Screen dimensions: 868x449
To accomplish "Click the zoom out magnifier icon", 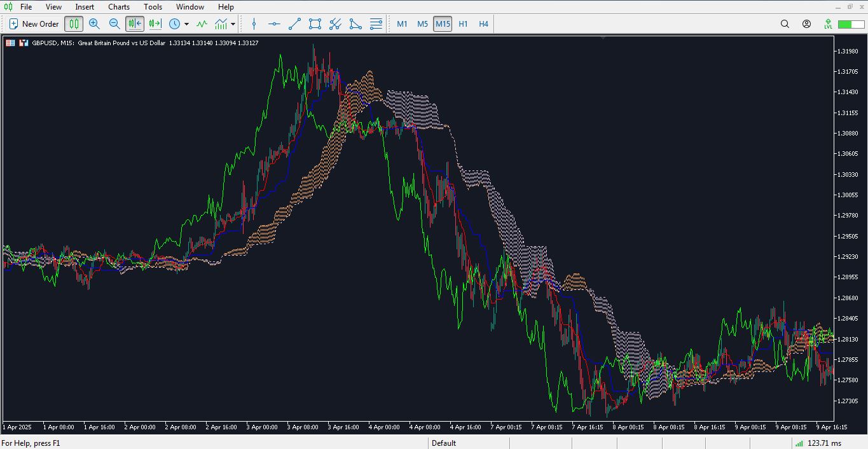I will [114, 24].
